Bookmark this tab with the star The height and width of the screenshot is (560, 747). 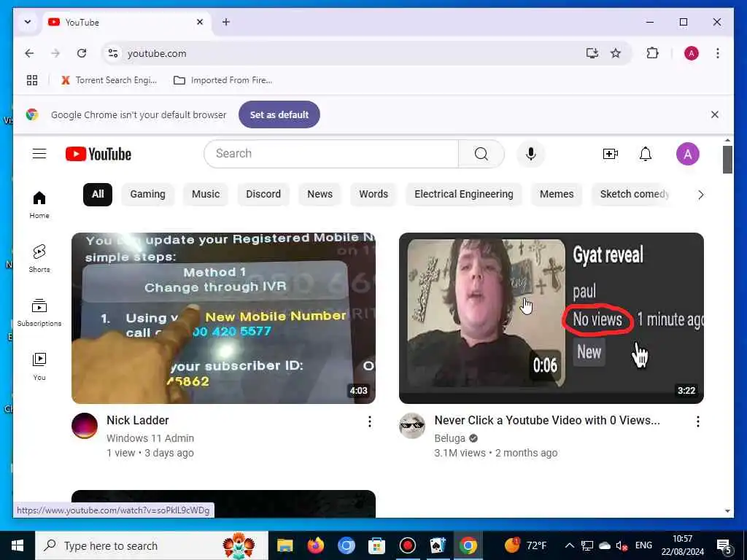coord(616,53)
